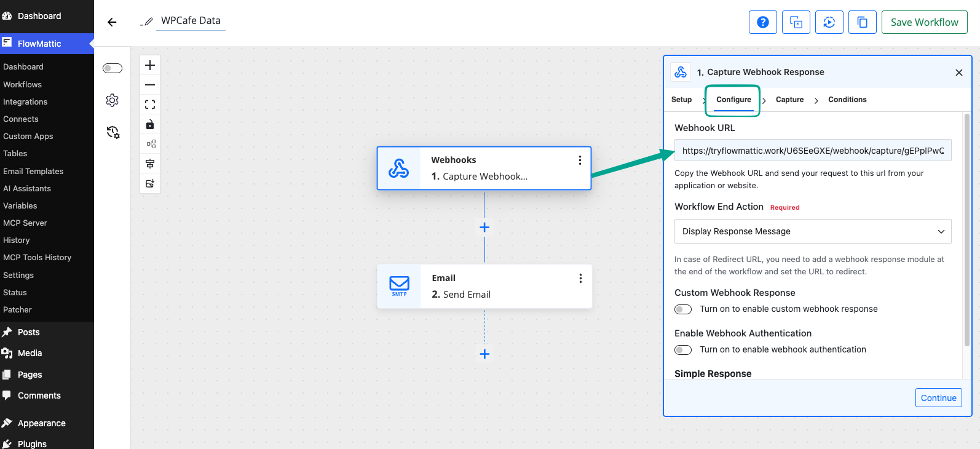980x449 pixels.
Task: Switch to the Setup tab
Action: 681,100
